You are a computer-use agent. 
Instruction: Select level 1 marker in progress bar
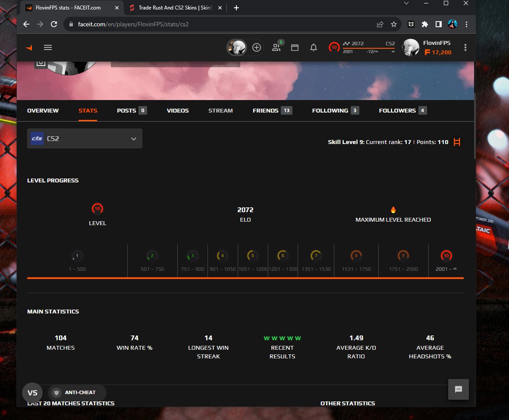coord(77,256)
